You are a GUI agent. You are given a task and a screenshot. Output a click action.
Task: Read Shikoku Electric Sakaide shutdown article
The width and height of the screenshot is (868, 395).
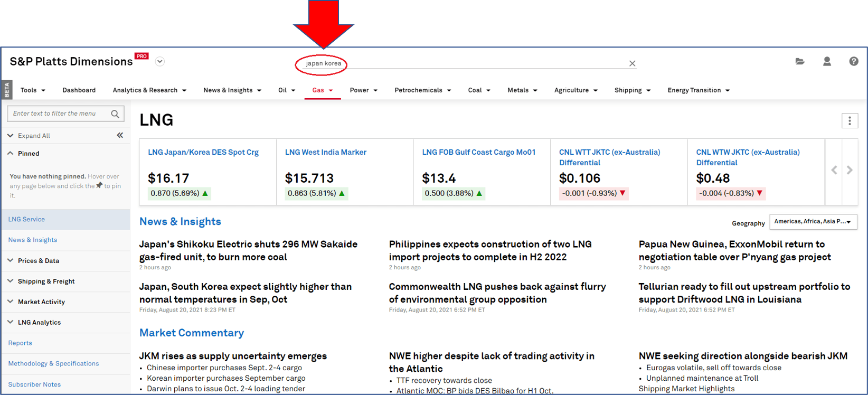click(248, 251)
